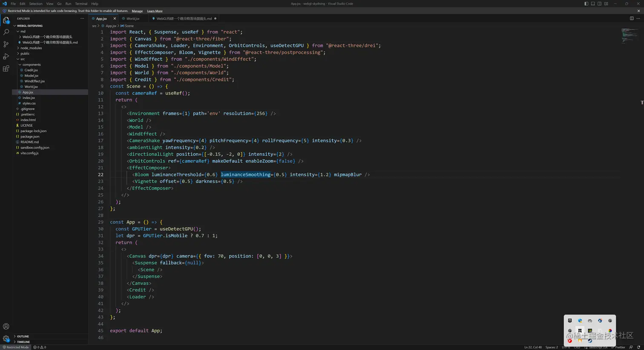Click Manage in the Restricted Mode banner
This screenshot has width=644, height=350.
point(137,11)
